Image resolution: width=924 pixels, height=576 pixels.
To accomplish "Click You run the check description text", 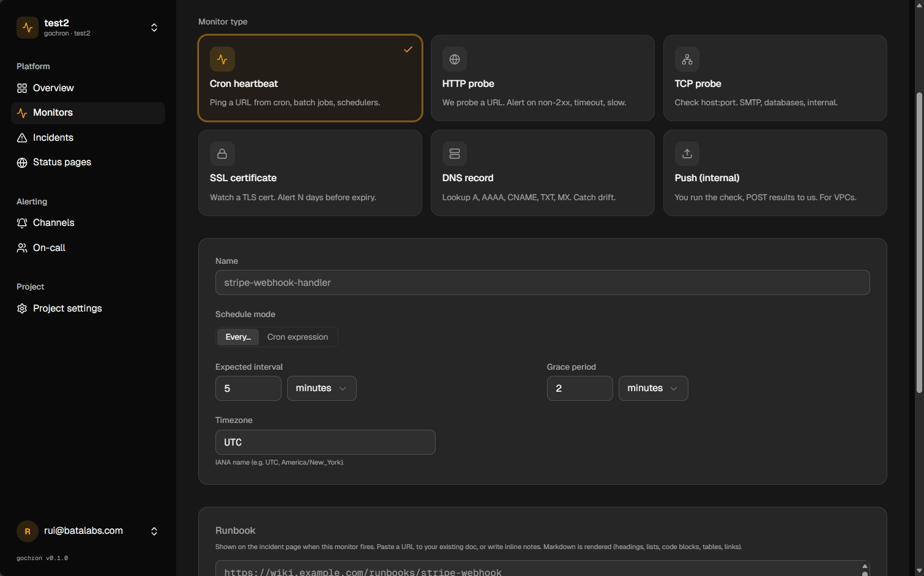I will (766, 198).
